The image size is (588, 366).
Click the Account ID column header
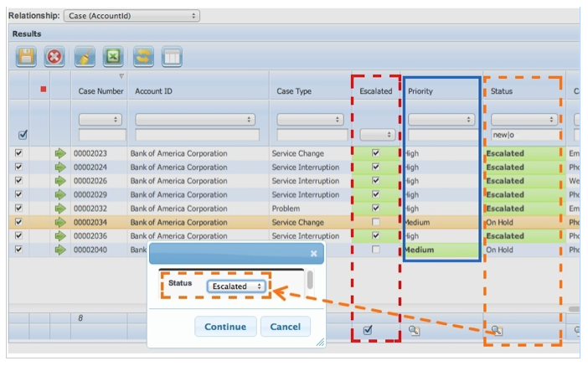click(x=153, y=91)
